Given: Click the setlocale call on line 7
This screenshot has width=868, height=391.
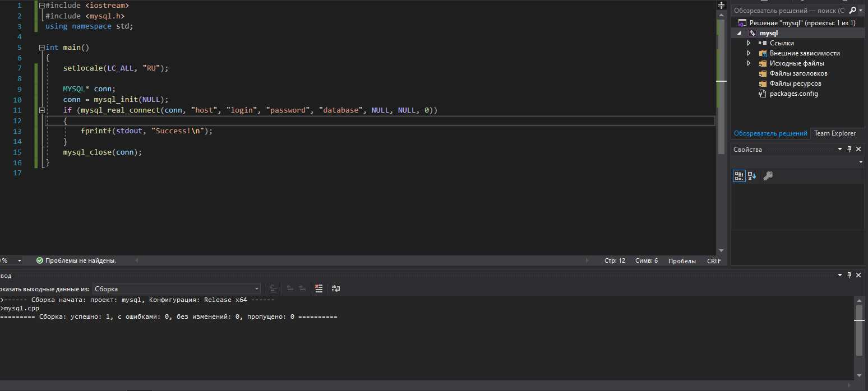Looking at the screenshot, I should tap(82, 68).
